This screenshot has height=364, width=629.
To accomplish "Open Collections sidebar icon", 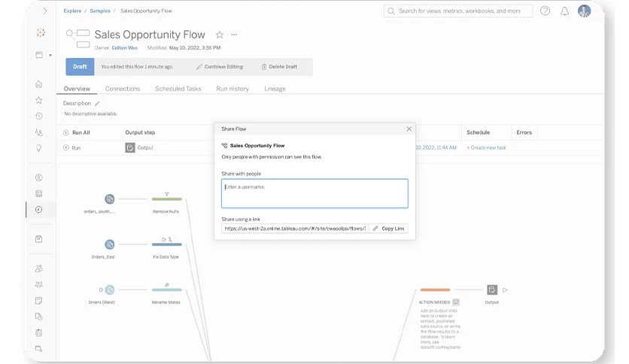I will [x=39, y=193].
